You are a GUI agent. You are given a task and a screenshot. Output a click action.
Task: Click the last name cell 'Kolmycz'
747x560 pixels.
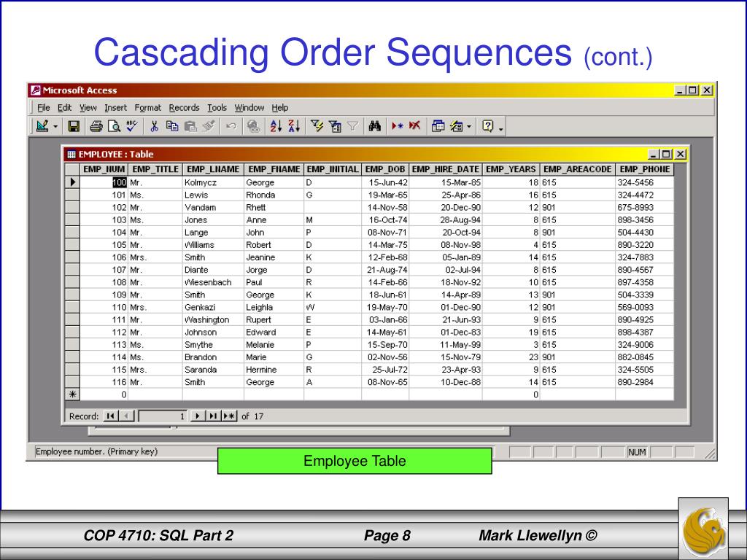tap(213, 182)
